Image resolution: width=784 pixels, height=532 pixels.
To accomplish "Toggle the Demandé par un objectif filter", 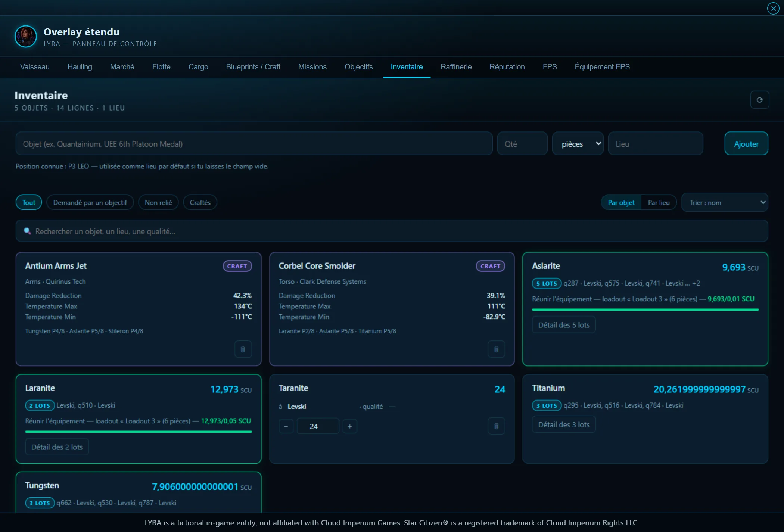I will pyautogui.click(x=90, y=202).
